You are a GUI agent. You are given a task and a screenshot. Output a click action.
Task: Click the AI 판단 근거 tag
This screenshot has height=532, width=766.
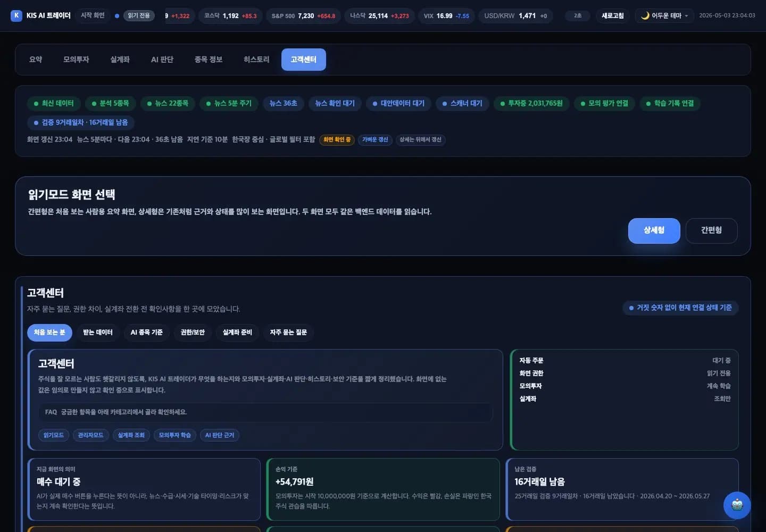(x=220, y=435)
